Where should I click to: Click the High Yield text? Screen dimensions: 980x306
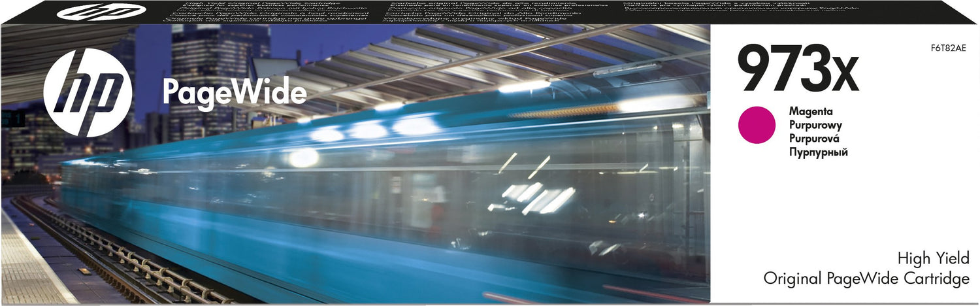[x=933, y=259]
